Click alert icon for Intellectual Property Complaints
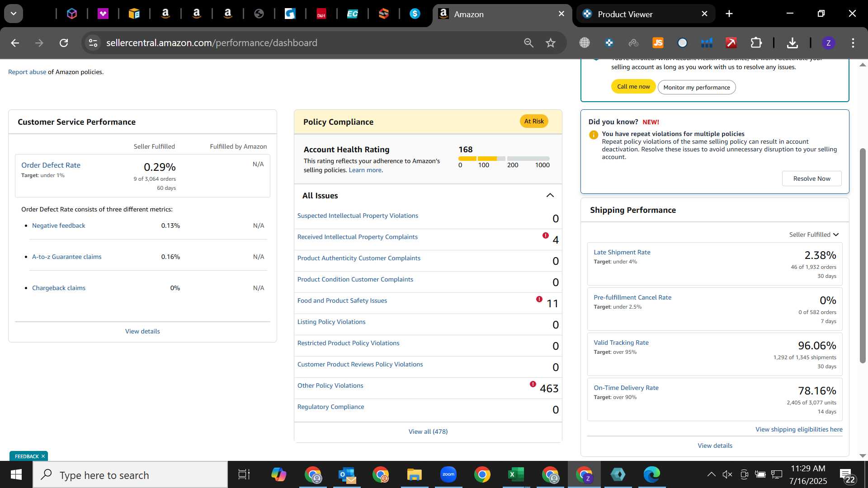The image size is (868, 488). coord(546,235)
